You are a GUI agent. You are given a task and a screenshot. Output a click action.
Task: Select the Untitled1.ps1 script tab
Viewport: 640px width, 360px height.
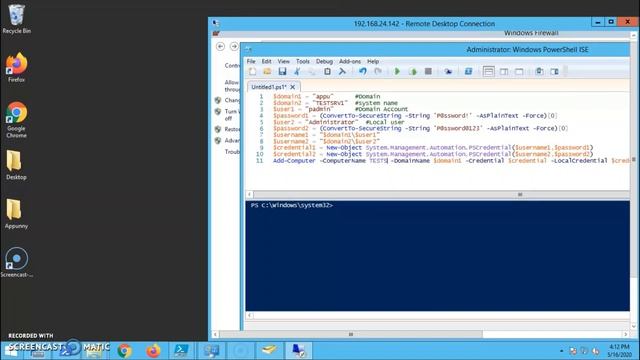coord(269,87)
